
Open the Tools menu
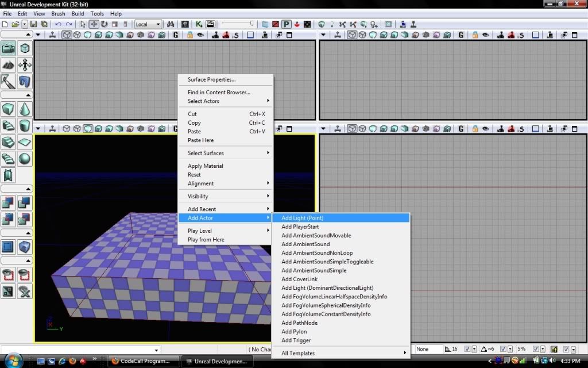[97, 14]
